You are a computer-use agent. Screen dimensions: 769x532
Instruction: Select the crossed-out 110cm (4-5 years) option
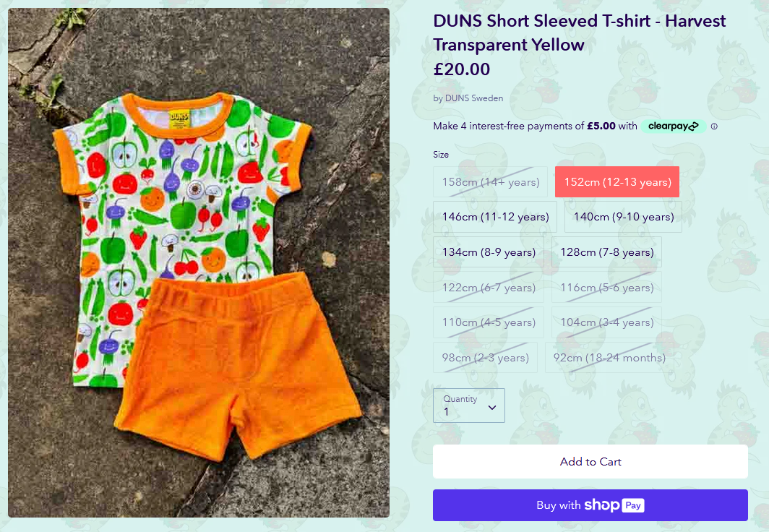[489, 322]
